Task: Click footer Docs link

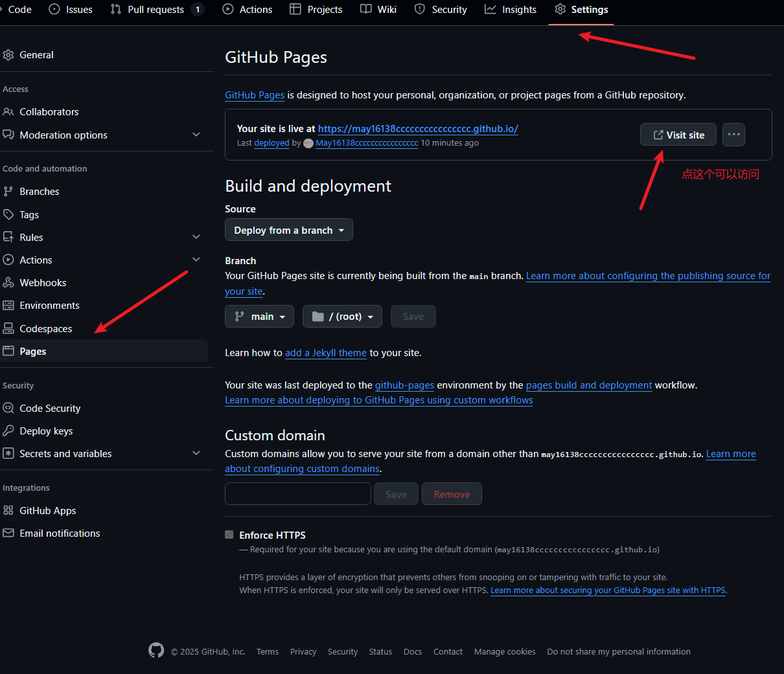Action: (x=413, y=652)
